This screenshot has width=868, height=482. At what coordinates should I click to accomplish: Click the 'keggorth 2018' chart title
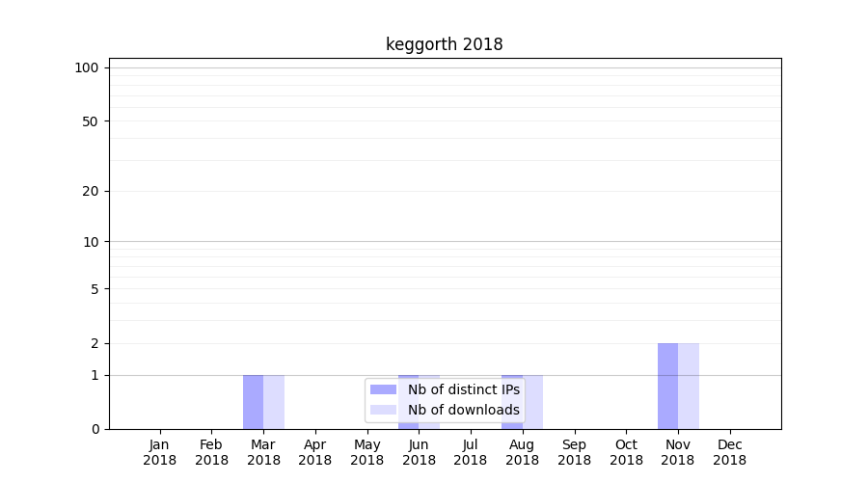pyautogui.click(x=444, y=44)
